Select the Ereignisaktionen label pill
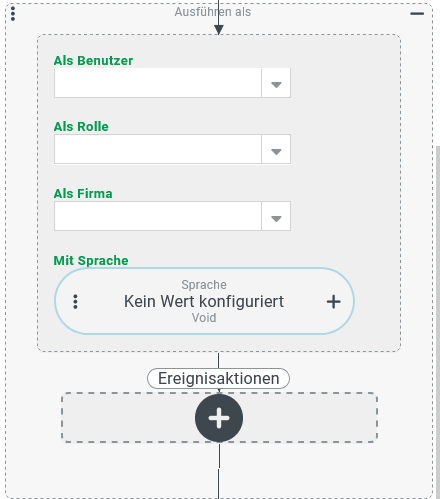The height and width of the screenshot is (499, 440). click(x=218, y=378)
